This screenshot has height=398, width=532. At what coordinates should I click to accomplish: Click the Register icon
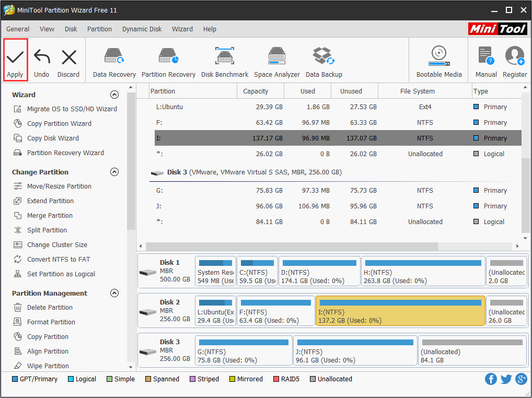coord(515,63)
